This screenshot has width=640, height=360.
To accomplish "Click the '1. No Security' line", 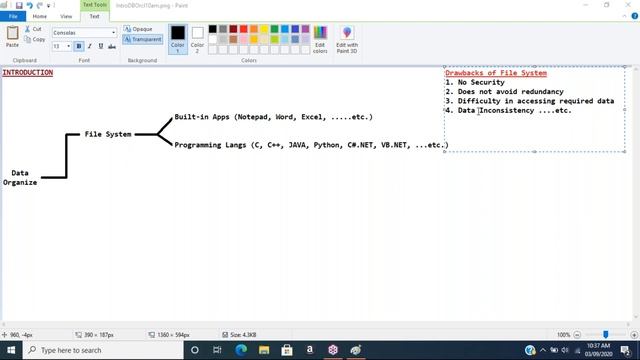I will click(x=475, y=82).
